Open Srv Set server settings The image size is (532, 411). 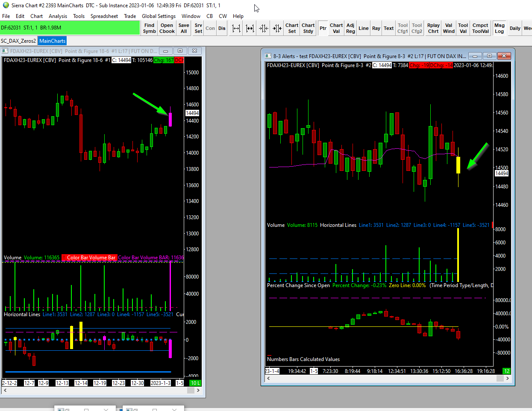198,28
